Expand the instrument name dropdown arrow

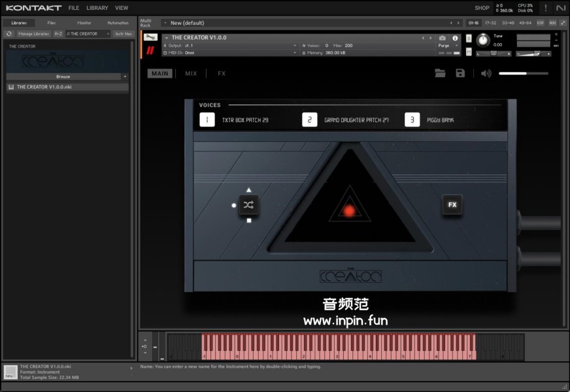click(167, 38)
